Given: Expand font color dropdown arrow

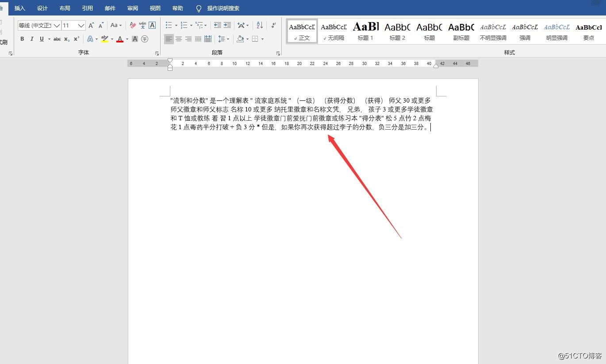Looking at the screenshot, I should (127, 39).
